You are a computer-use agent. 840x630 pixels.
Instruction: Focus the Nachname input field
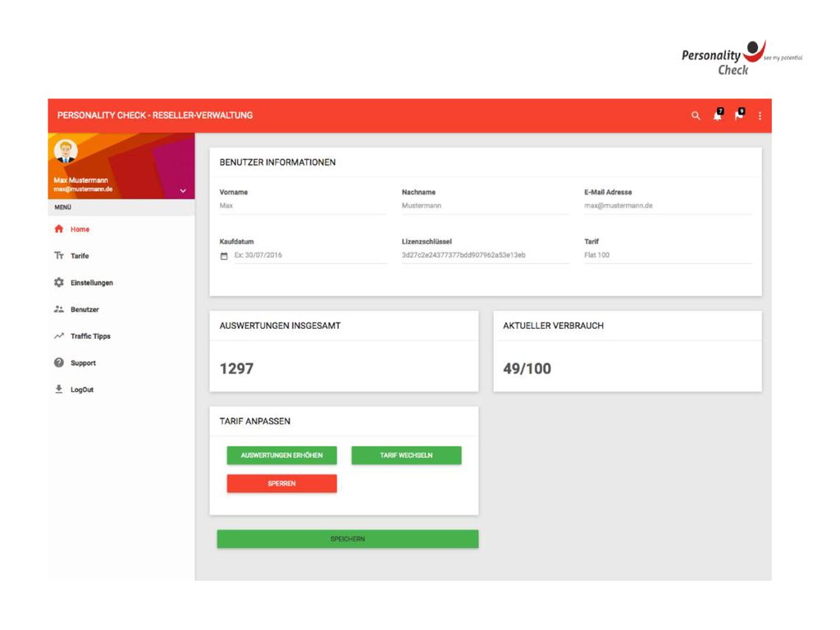pyautogui.click(x=486, y=206)
